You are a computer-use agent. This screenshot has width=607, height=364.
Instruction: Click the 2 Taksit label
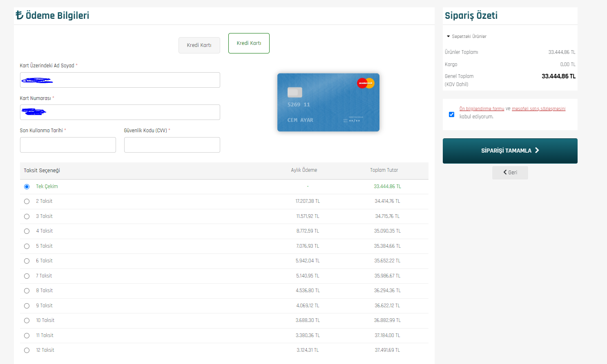44,201
